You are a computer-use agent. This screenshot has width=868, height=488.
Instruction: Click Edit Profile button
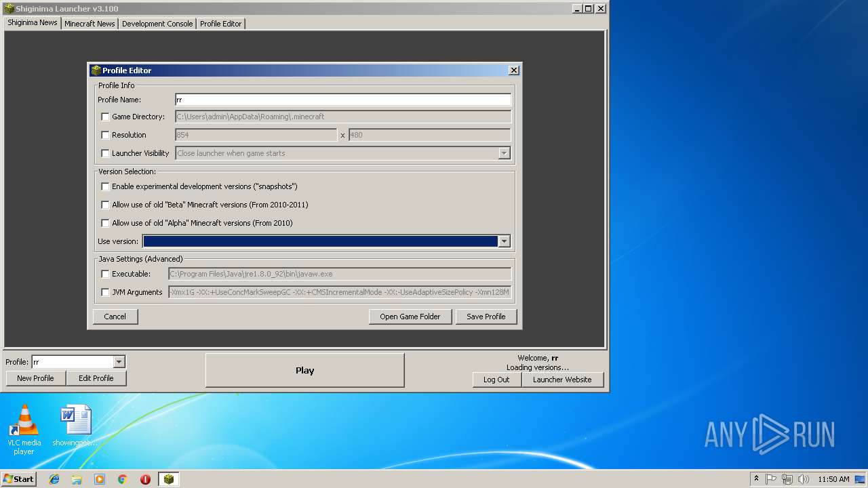pos(96,378)
